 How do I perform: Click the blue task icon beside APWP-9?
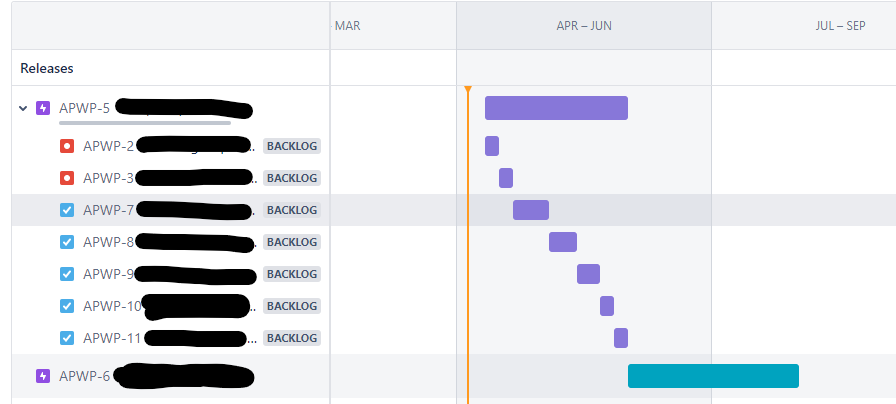(x=67, y=274)
